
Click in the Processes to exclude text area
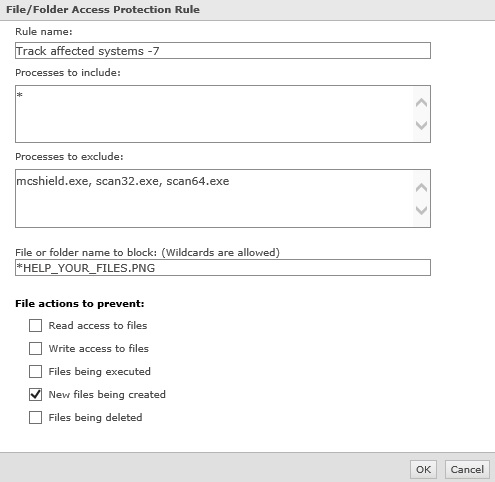click(x=214, y=198)
